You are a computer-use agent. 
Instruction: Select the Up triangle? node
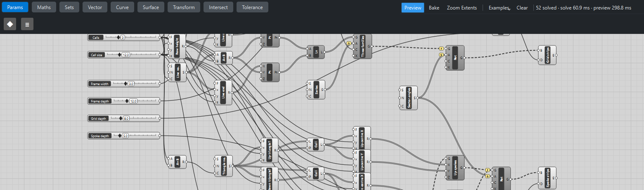coord(270,150)
